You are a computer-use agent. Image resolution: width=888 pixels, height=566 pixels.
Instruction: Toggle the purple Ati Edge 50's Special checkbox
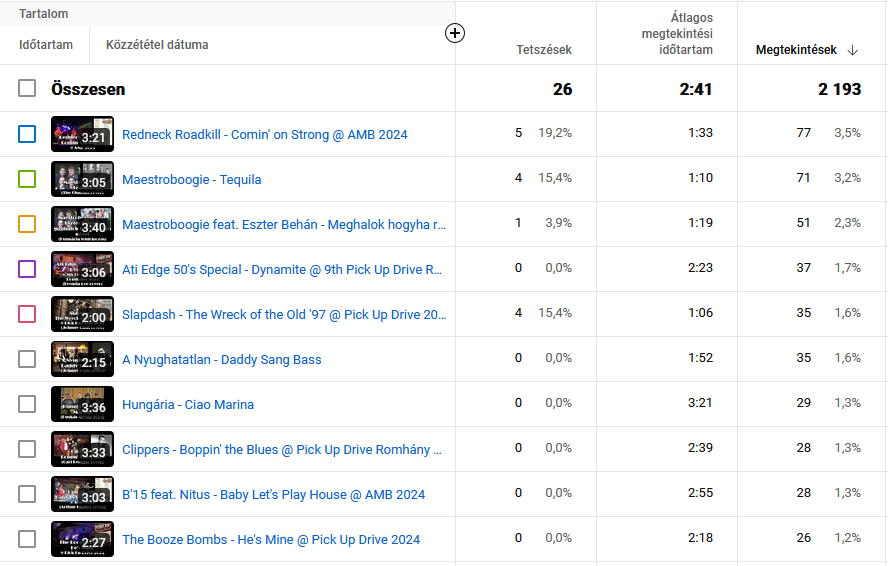[27, 269]
